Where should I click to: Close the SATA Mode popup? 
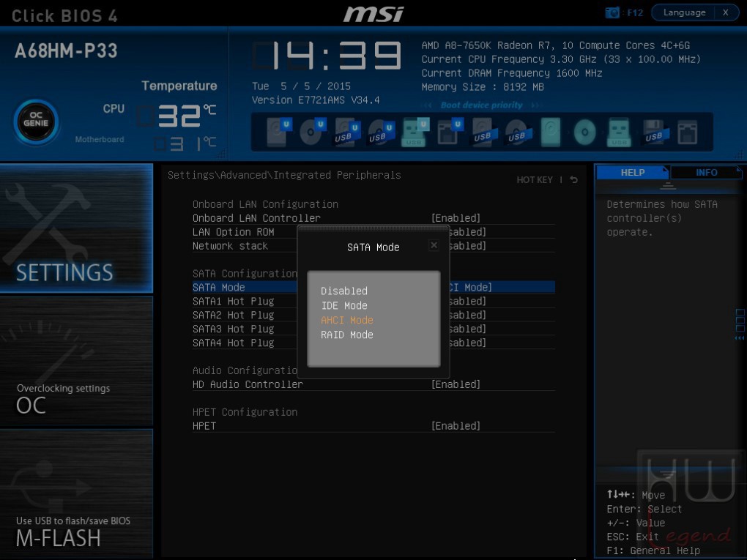[x=434, y=245]
